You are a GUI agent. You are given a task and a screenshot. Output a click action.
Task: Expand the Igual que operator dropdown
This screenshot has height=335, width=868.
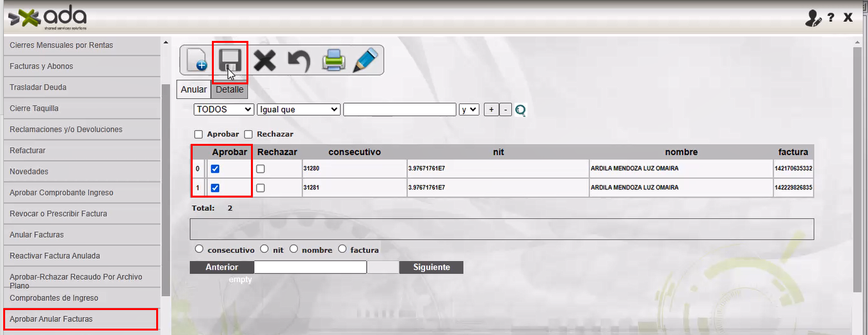click(298, 109)
